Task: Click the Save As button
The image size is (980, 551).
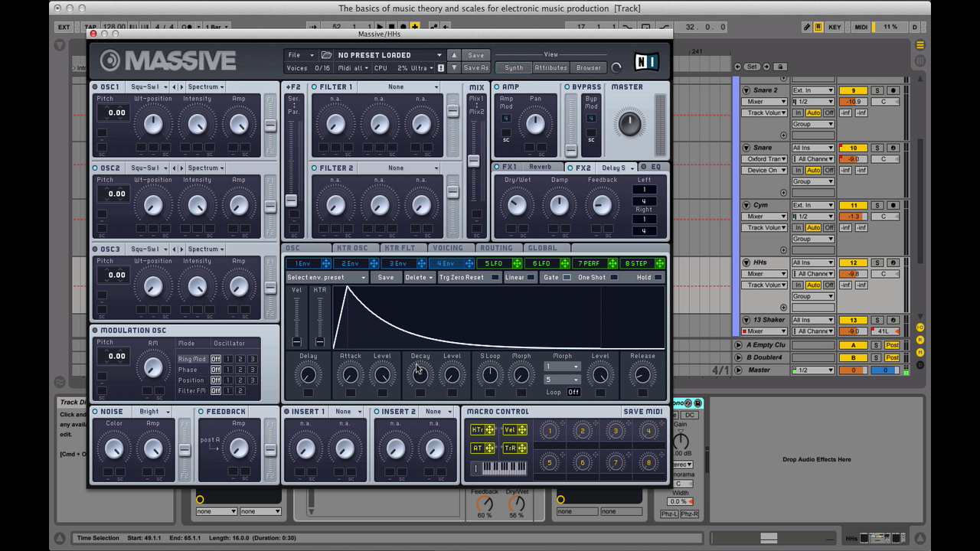Action: [476, 68]
